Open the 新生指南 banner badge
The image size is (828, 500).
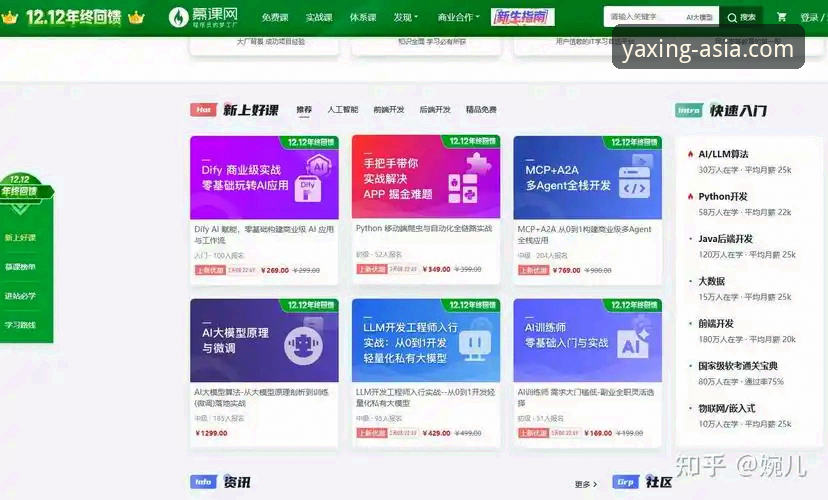[522, 17]
